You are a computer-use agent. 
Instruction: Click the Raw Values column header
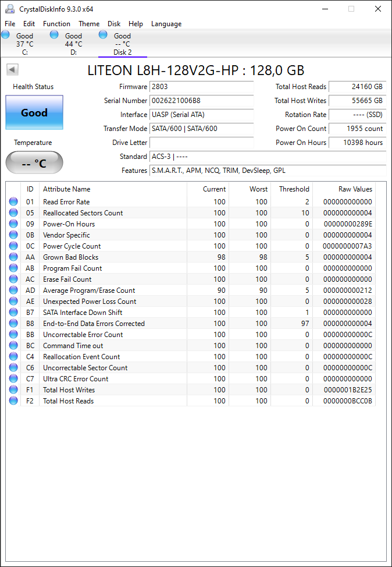[x=344, y=189]
